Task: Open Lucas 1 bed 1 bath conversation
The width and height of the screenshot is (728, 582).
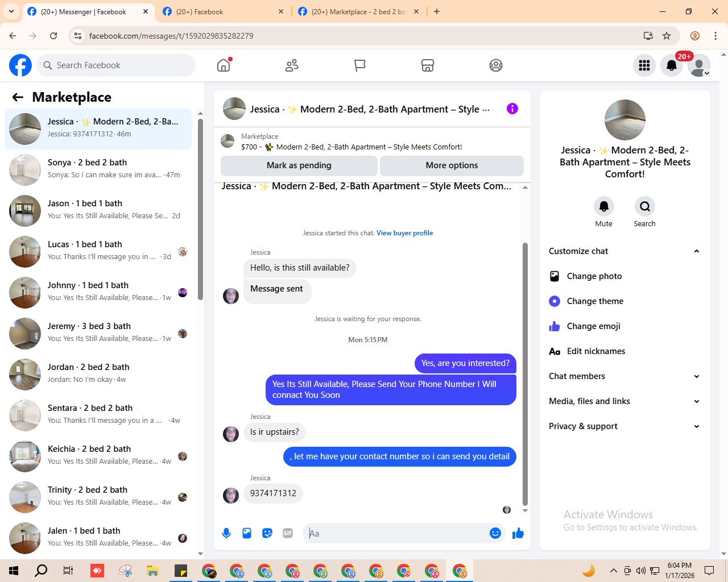Action: [x=98, y=252]
